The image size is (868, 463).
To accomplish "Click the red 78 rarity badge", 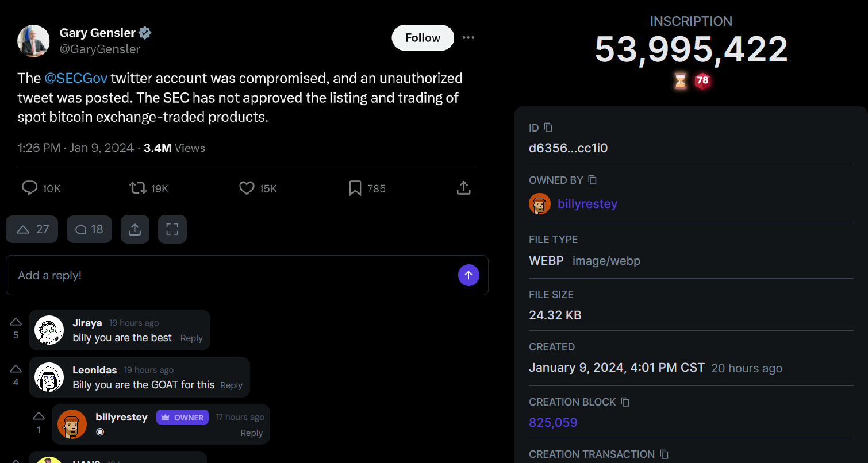I will pyautogui.click(x=702, y=81).
